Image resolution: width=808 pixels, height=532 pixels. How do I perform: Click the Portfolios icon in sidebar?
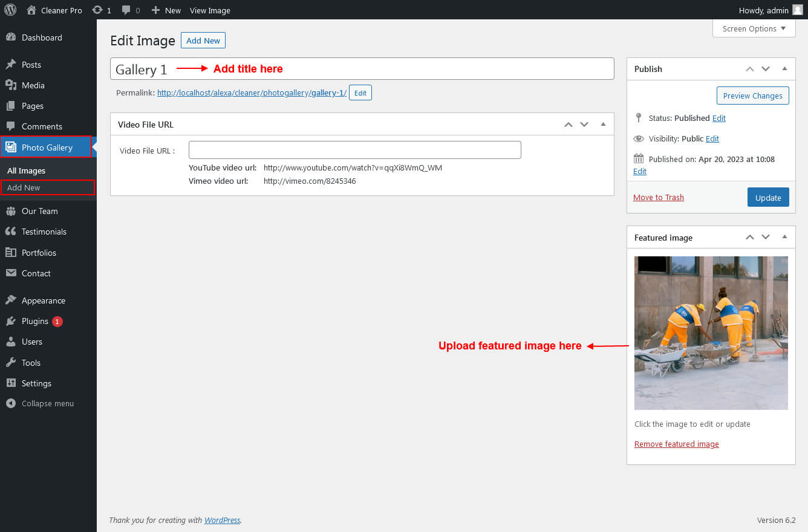coord(11,253)
